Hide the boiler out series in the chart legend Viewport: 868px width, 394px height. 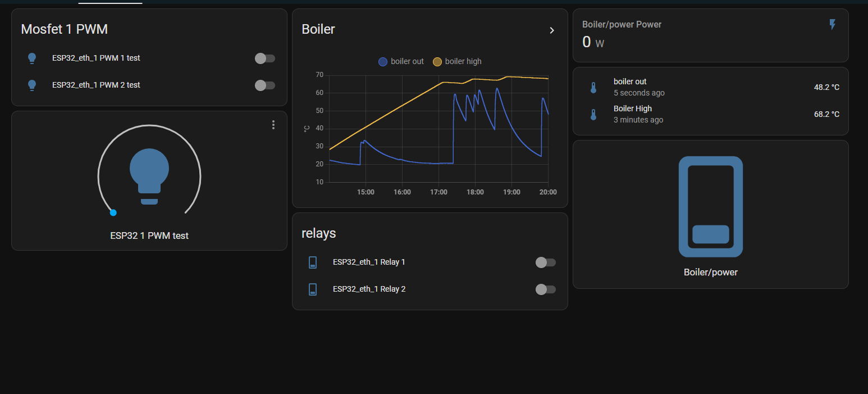(x=400, y=61)
